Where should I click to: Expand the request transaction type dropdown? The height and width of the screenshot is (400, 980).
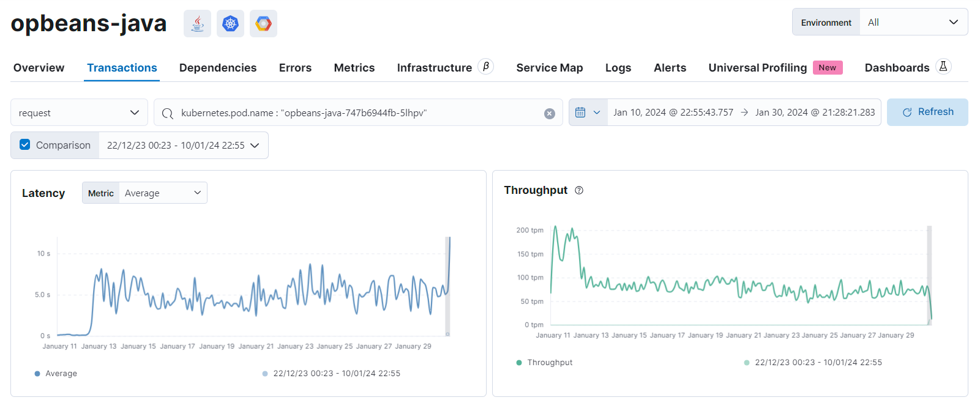point(79,113)
